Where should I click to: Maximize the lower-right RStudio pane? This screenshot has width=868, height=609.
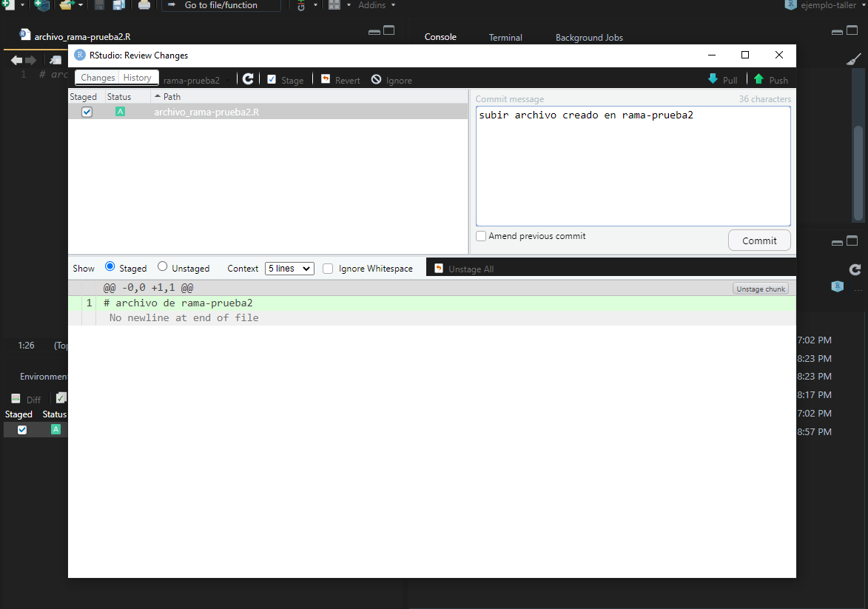(x=852, y=240)
